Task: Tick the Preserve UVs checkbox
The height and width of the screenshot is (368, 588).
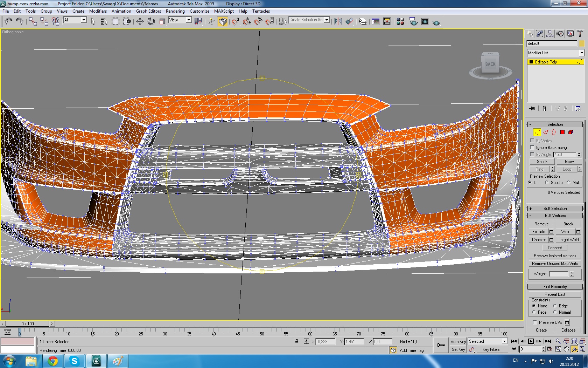Action: 535,322
